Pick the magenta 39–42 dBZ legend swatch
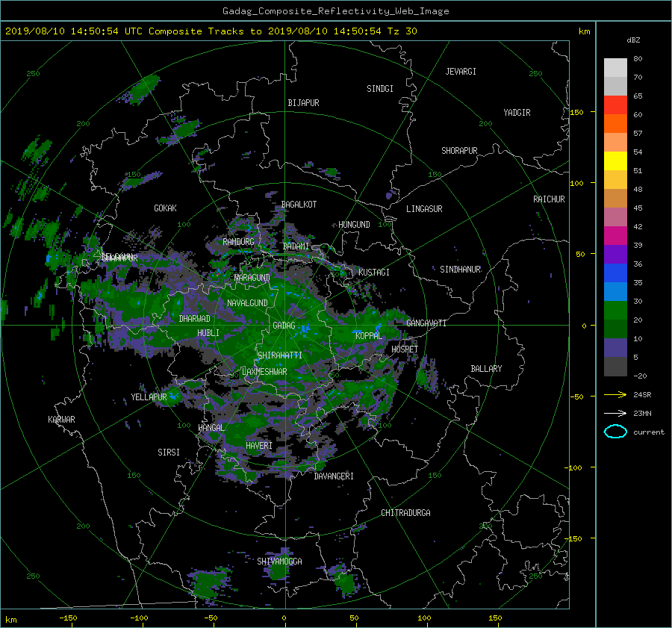The height and width of the screenshot is (628, 672). tap(615, 235)
